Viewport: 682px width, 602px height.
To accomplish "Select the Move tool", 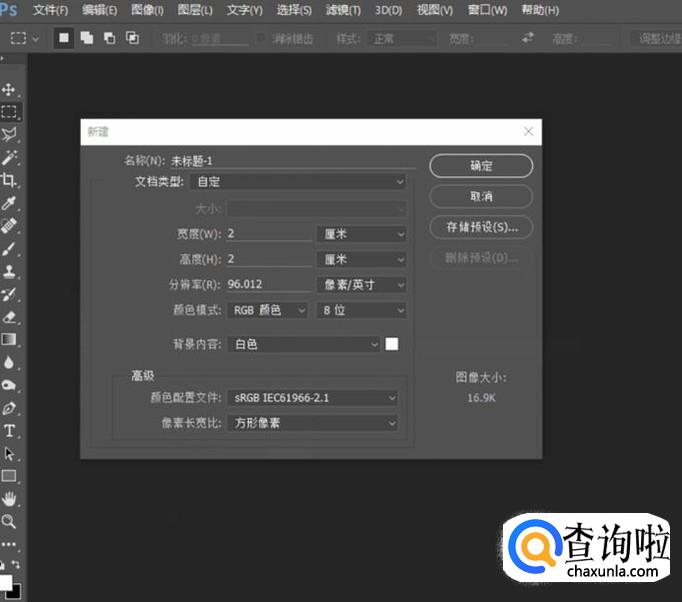I will coord(9,89).
